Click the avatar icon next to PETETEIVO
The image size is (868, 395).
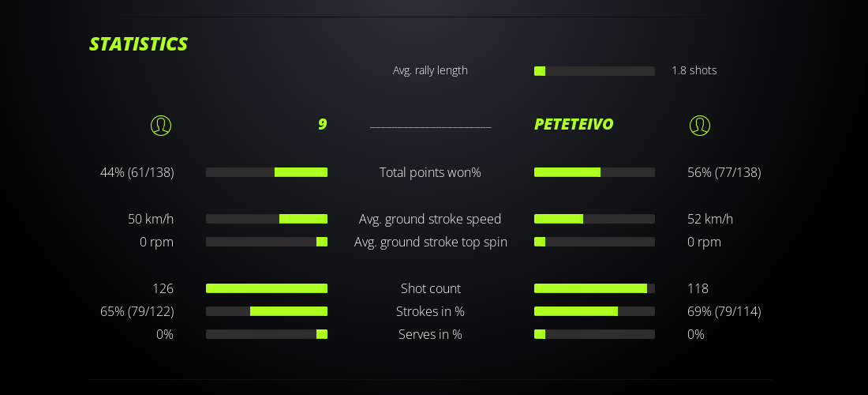click(700, 126)
